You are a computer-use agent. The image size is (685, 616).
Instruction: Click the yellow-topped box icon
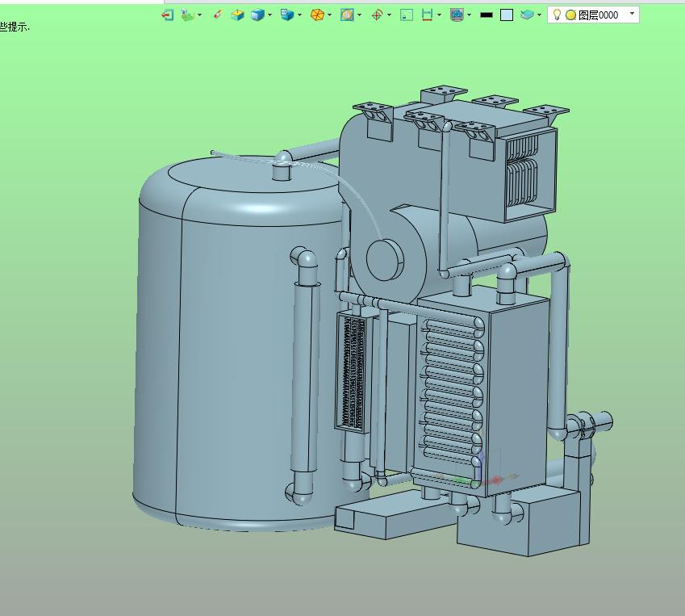[237, 15]
